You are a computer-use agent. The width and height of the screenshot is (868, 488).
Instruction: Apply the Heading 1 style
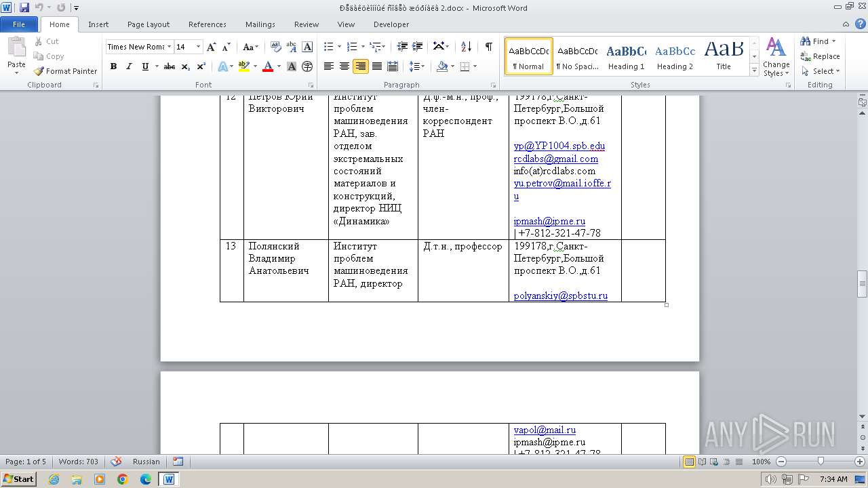[626, 57]
